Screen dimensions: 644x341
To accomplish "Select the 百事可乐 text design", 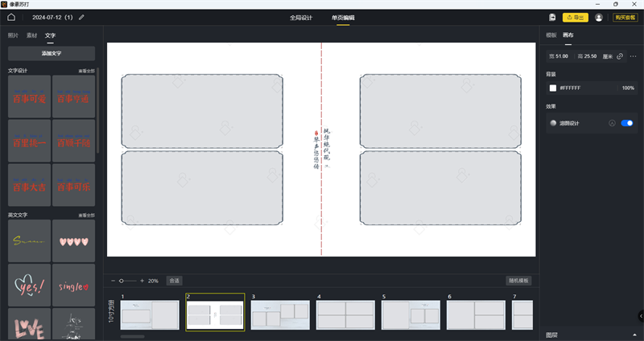I will [x=73, y=185].
